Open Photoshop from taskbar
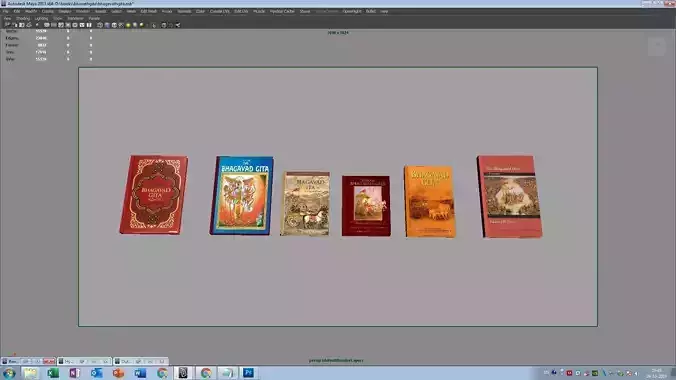The height and width of the screenshot is (380, 676). [248, 373]
